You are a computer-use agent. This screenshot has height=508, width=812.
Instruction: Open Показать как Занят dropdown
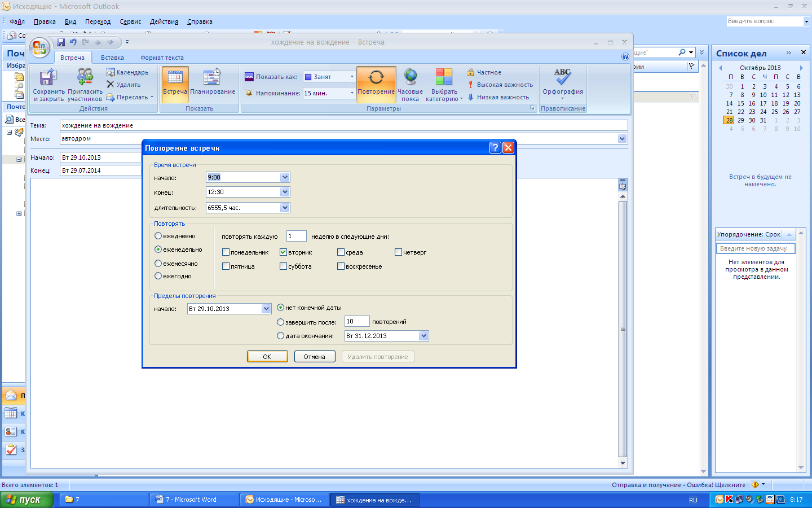pyautogui.click(x=352, y=77)
